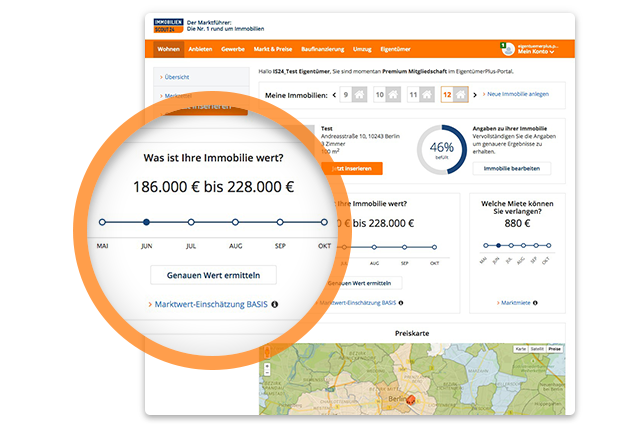Select the highlighted property 12 house icon
Screen dimensions: 640x427
[460, 95]
